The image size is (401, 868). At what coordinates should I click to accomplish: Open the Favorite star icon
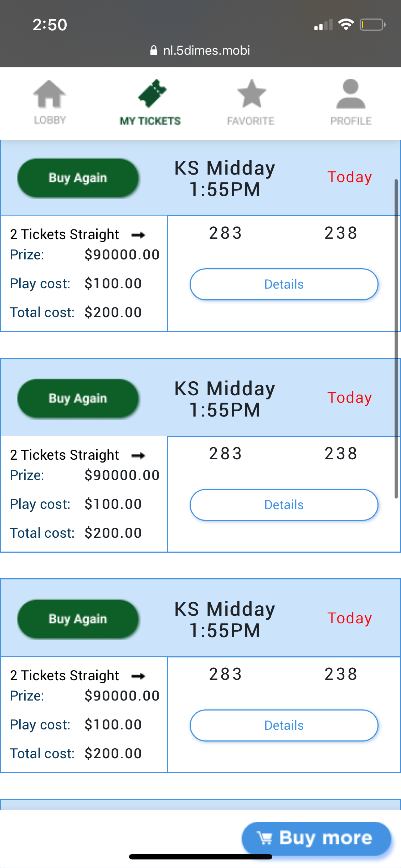coord(252,94)
